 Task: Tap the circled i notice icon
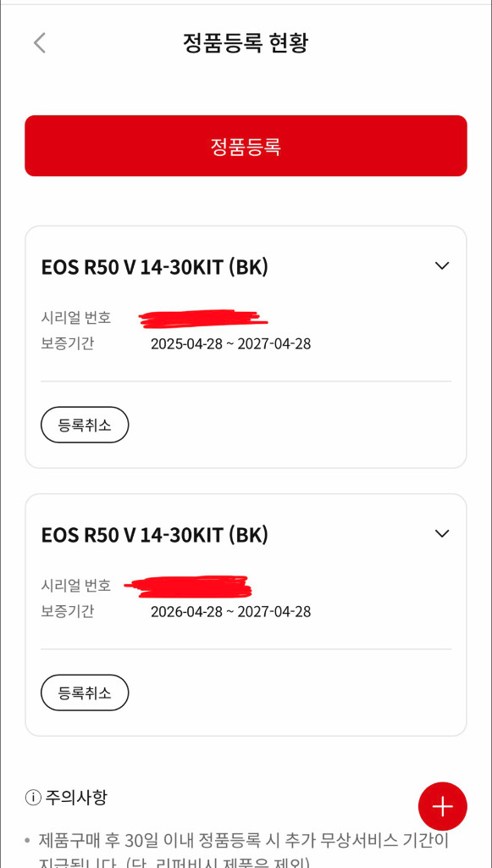point(32,797)
